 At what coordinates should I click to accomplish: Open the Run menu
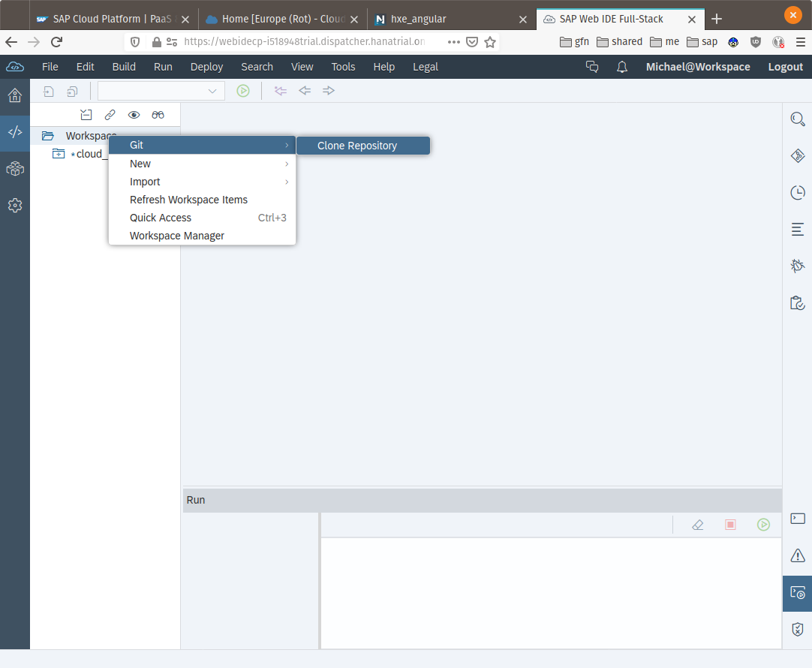click(163, 67)
